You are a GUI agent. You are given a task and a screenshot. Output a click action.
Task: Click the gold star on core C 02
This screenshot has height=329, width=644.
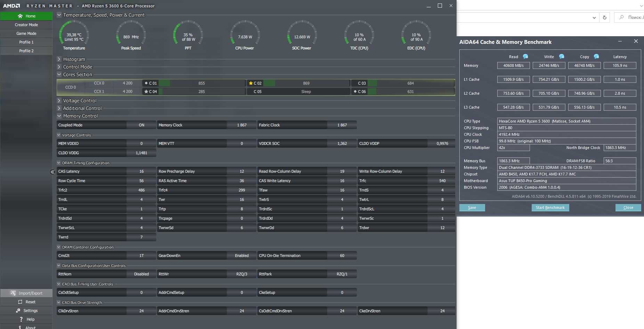(251, 83)
